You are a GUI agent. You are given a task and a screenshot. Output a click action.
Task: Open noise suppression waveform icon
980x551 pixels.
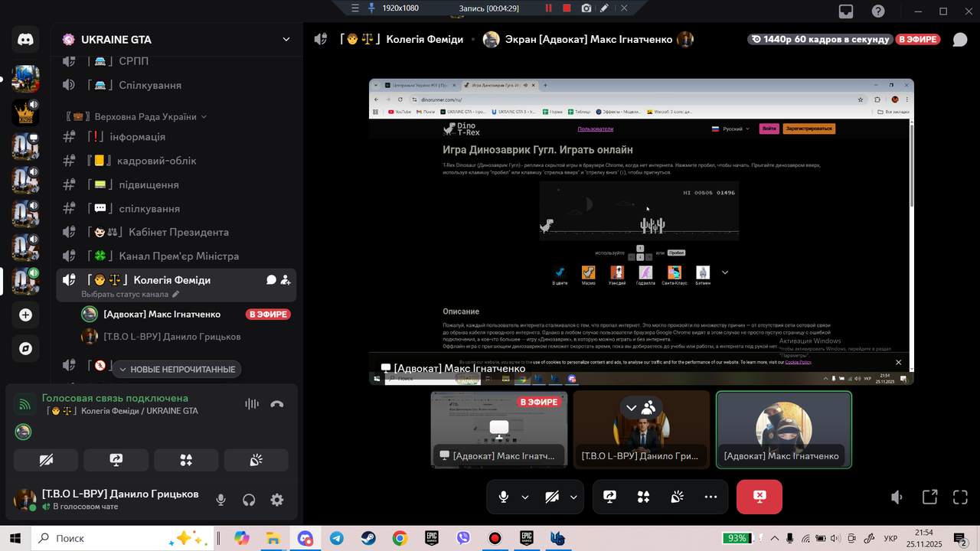(252, 404)
